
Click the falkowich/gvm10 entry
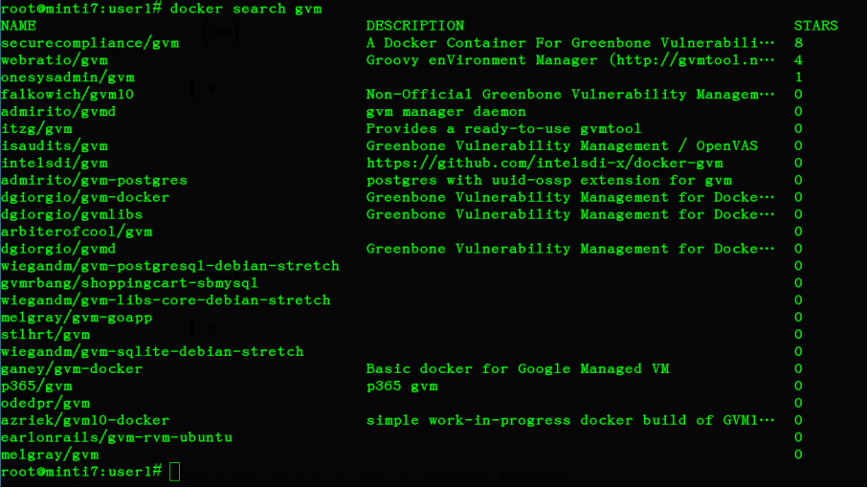click(x=67, y=95)
